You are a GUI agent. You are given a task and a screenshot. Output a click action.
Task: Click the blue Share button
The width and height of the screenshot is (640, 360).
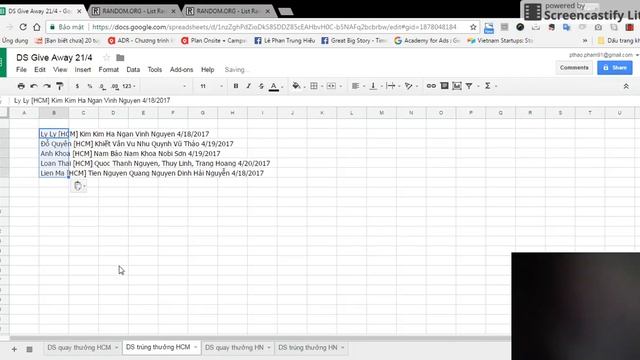coord(615,68)
